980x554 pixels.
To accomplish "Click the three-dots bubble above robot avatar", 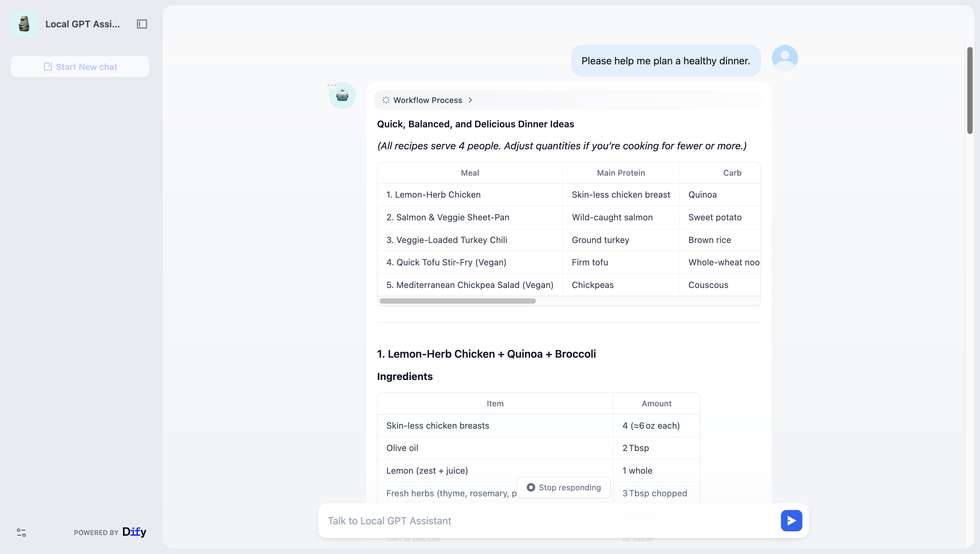I will 332,85.
